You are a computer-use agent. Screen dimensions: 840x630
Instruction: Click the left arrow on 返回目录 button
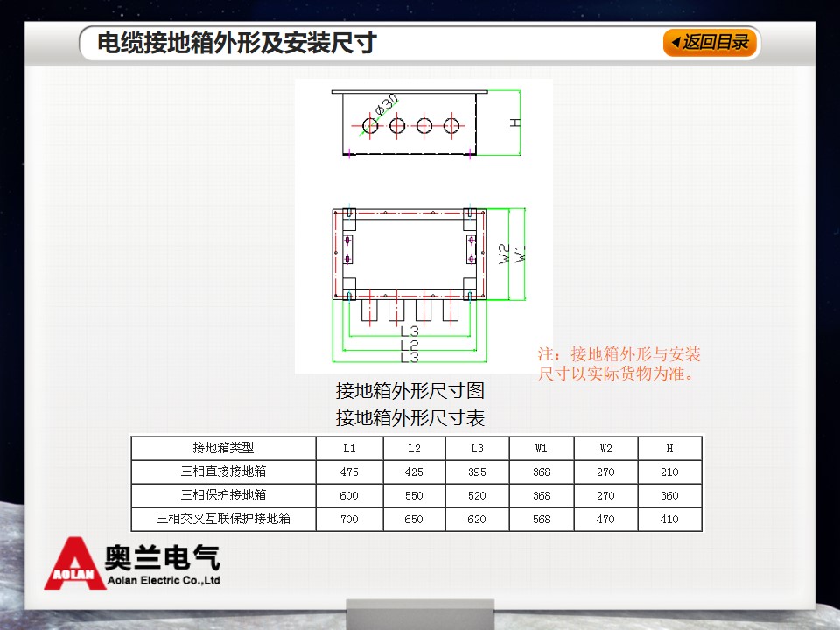pos(675,43)
